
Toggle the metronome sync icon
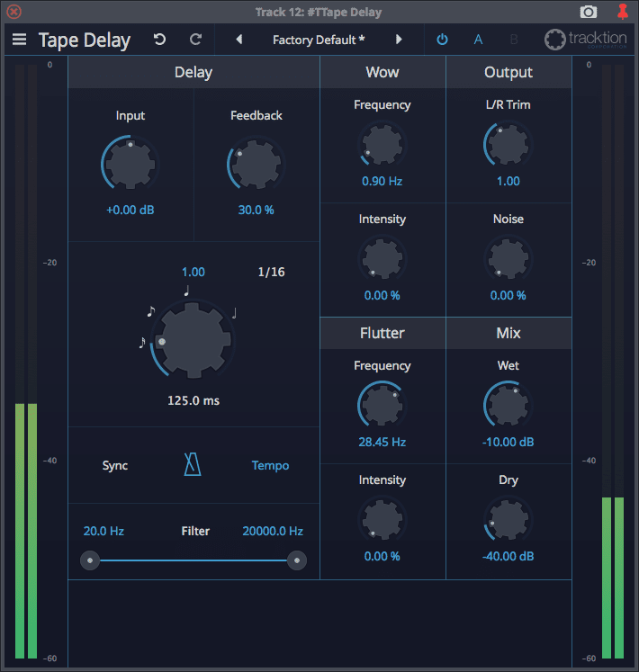coord(193,464)
